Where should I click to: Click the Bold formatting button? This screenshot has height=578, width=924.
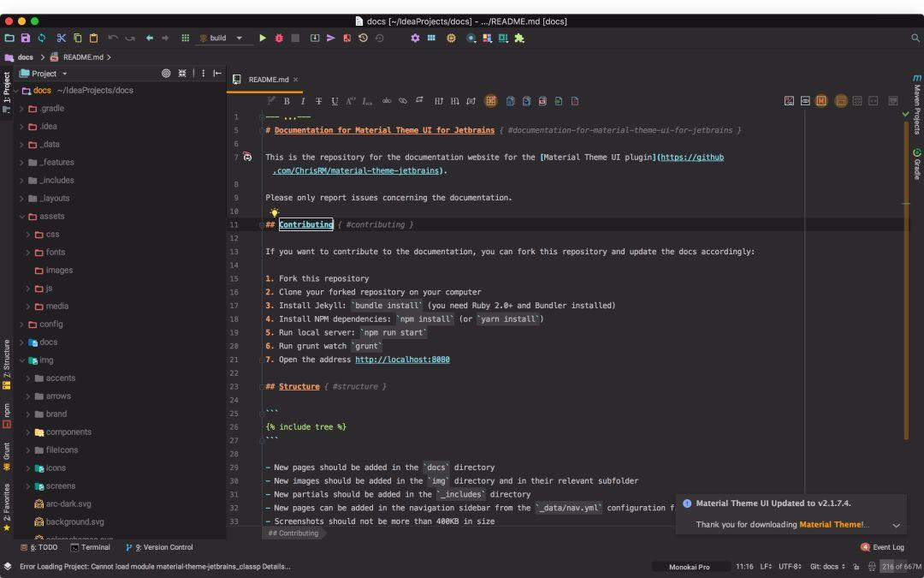(x=287, y=101)
